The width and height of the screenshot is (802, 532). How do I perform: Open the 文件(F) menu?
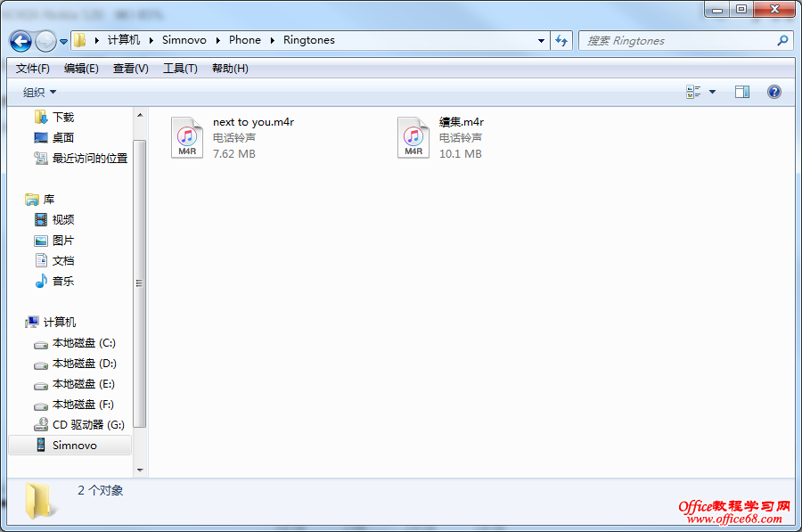tap(33, 69)
